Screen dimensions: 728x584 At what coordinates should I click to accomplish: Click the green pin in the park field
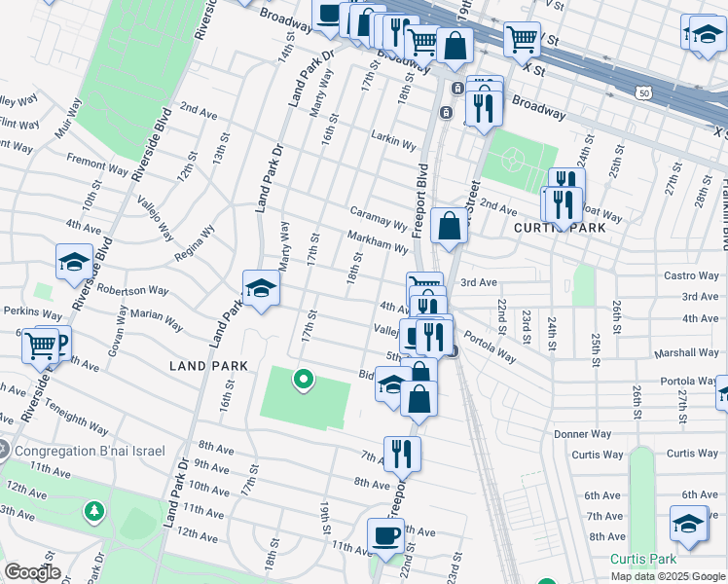[304, 380]
